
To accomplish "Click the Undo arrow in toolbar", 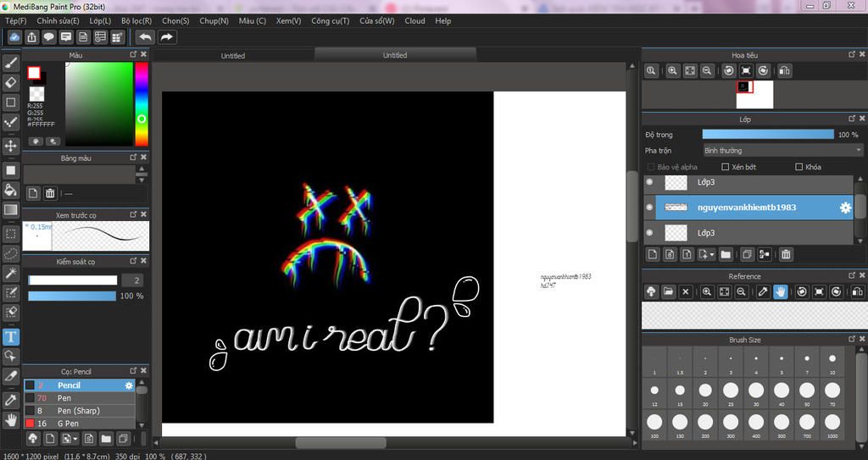I will [145, 37].
